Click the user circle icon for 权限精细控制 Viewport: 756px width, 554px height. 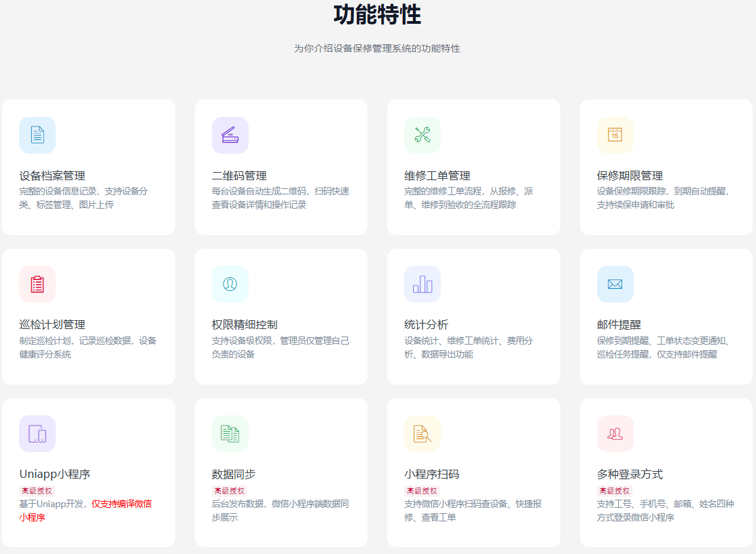pyautogui.click(x=230, y=284)
